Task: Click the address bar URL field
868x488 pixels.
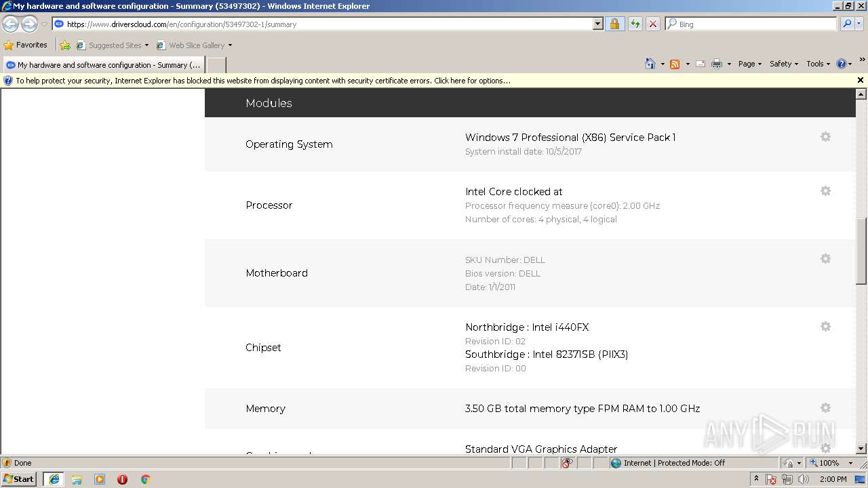Action: coord(323,24)
